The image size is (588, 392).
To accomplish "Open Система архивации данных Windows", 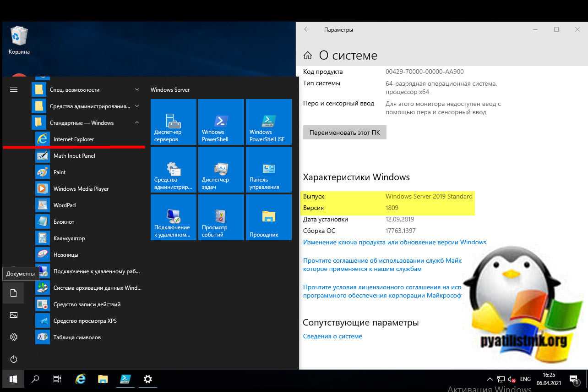I will pos(88,287).
